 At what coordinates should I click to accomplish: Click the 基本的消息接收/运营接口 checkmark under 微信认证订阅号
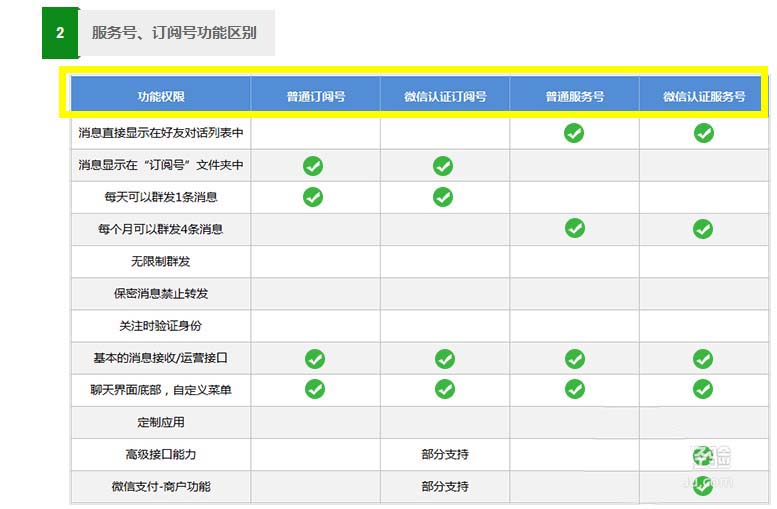pyautogui.click(x=444, y=359)
